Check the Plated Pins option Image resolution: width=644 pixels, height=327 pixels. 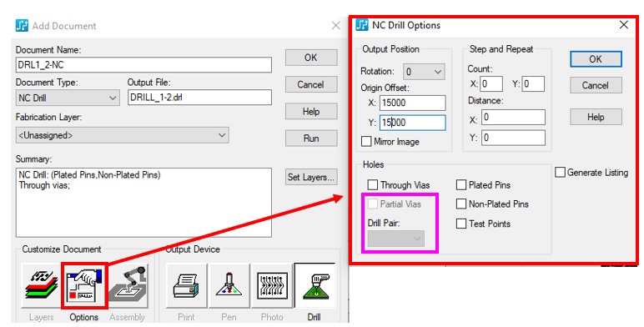pos(461,185)
